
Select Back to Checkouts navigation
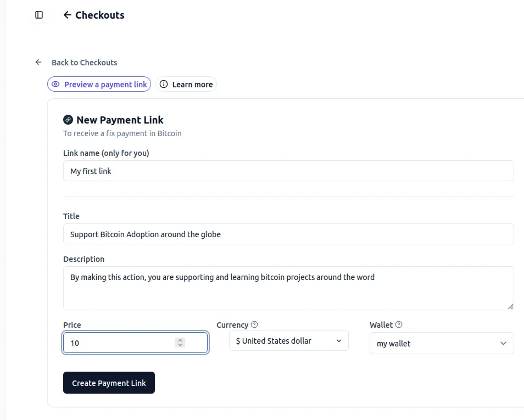pos(84,62)
